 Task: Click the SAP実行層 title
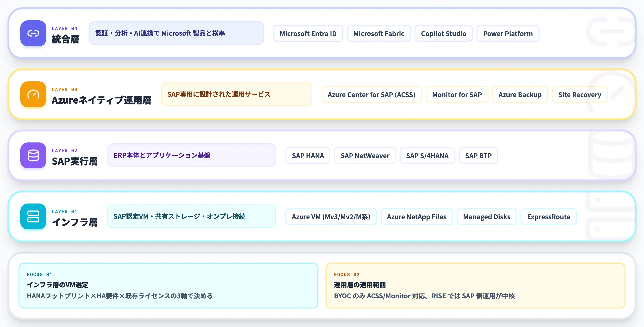click(x=74, y=161)
